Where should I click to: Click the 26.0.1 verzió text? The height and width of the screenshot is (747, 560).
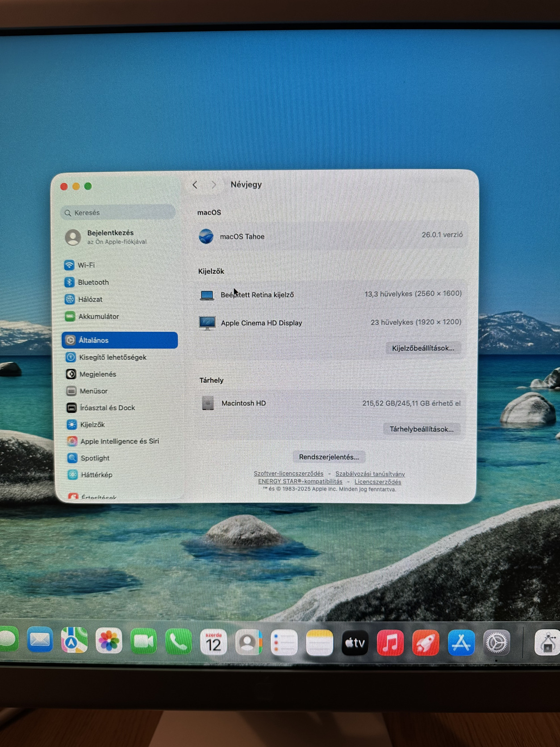442,235
